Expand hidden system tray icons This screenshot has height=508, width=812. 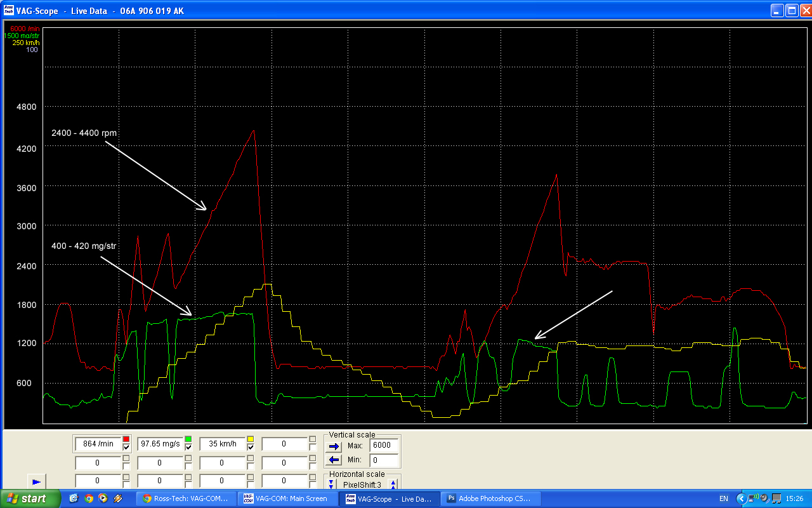741,498
